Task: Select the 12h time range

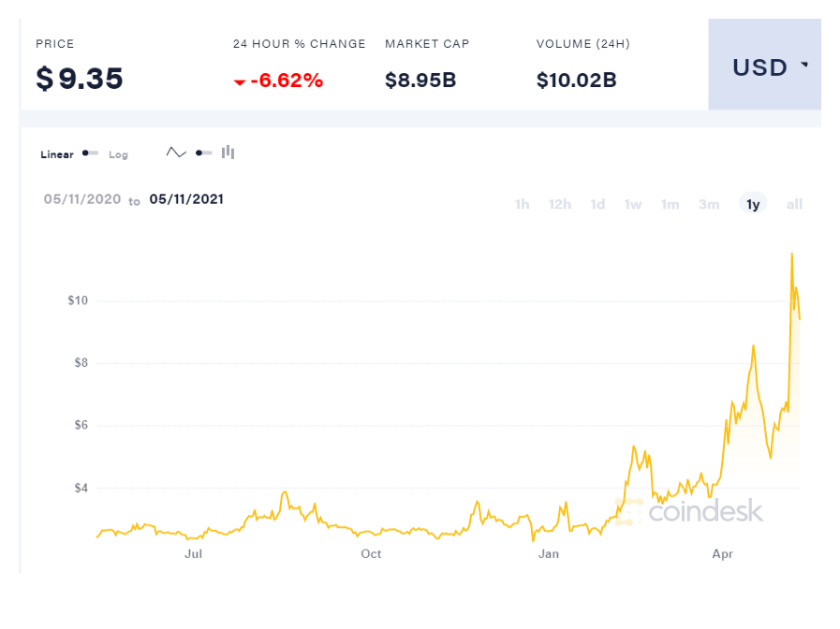Action: coord(560,204)
